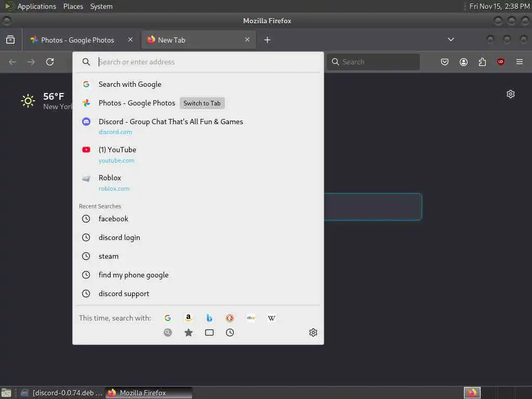This screenshot has width=532, height=399.
Task: Click the 56°F weather widget
Action: (46, 101)
